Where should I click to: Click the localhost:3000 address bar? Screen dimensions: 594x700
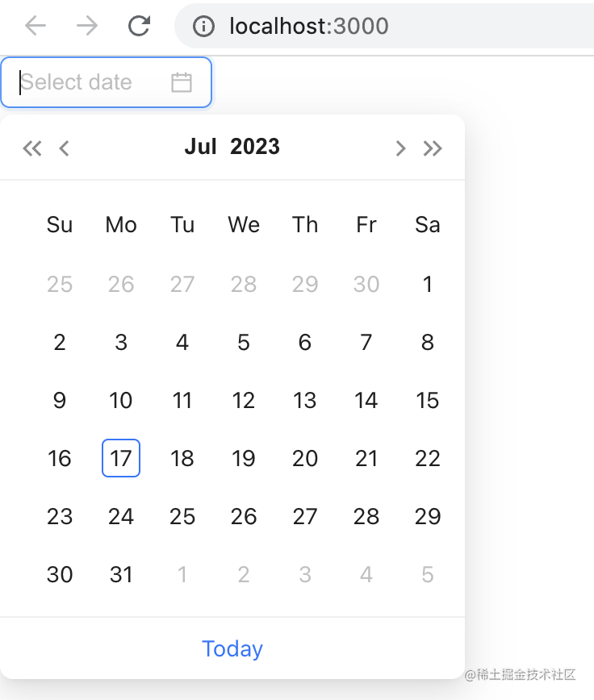point(384,26)
